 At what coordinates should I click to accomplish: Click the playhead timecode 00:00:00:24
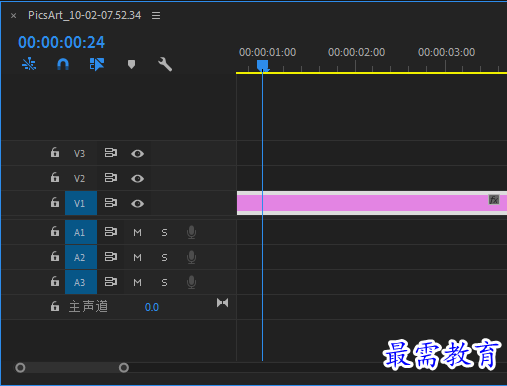click(62, 42)
